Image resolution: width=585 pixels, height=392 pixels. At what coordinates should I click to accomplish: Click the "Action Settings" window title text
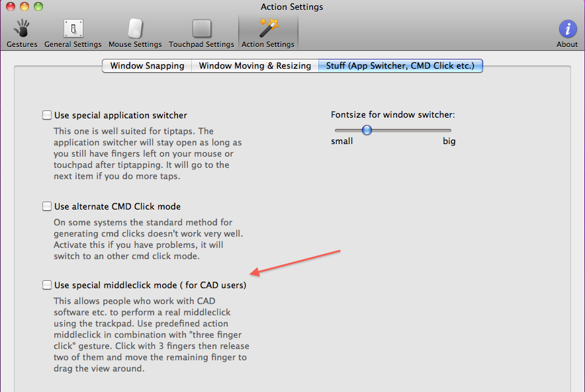click(x=292, y=7)
